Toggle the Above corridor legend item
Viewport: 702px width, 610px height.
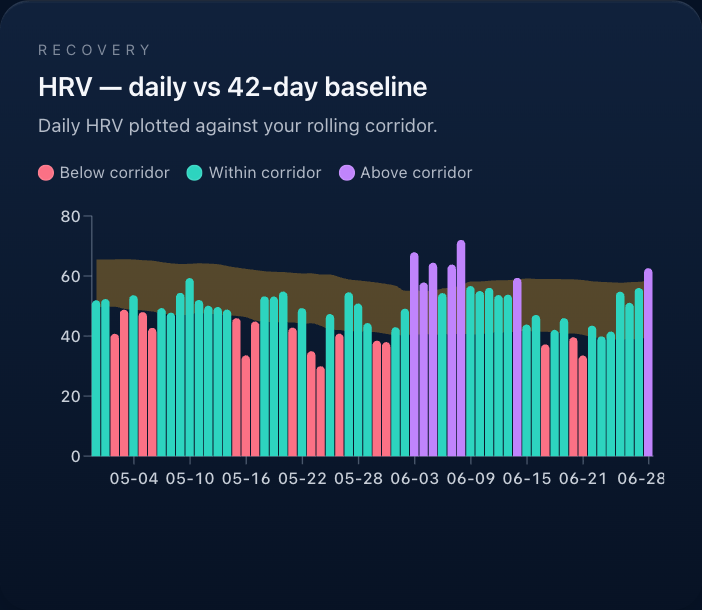pyautogui.click(x=406, y=173)
